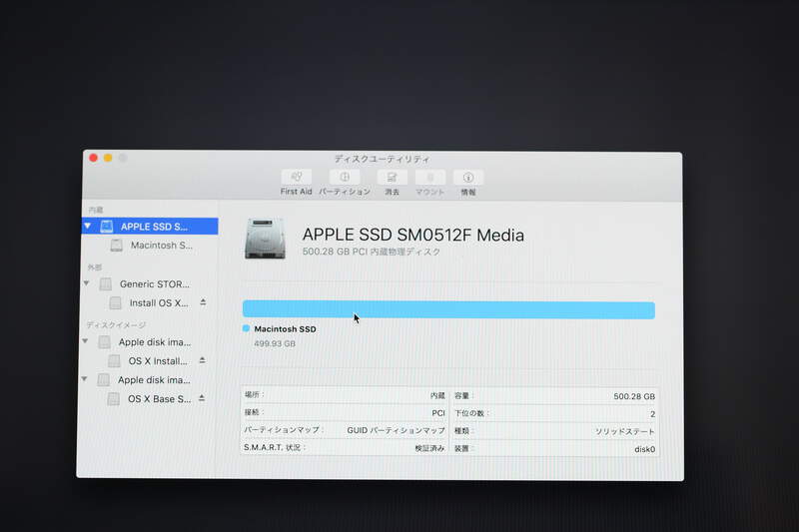This screenshot has height=532, width=799.
Task: Click the 500.28 GB PCI subtitle
Action: pyautogui.click(x=371, y=252)
